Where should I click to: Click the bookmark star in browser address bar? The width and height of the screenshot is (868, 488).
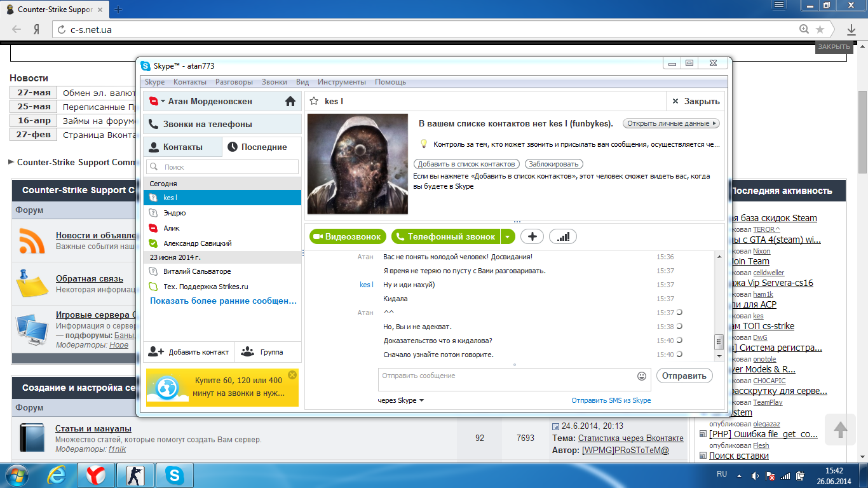tap(820, 29)
